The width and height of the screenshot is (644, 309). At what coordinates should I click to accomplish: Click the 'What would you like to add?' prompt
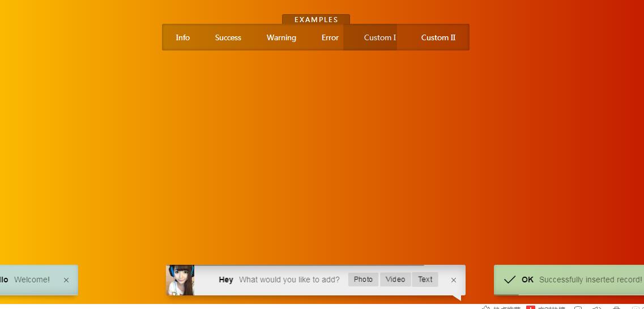289,280
